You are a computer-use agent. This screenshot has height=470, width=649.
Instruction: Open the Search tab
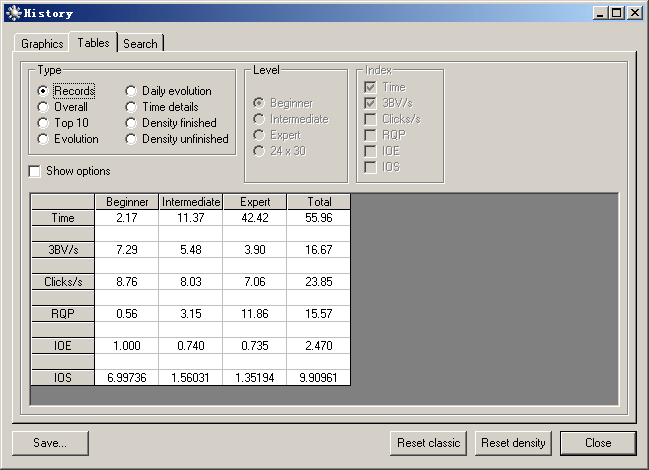(140, 43)
